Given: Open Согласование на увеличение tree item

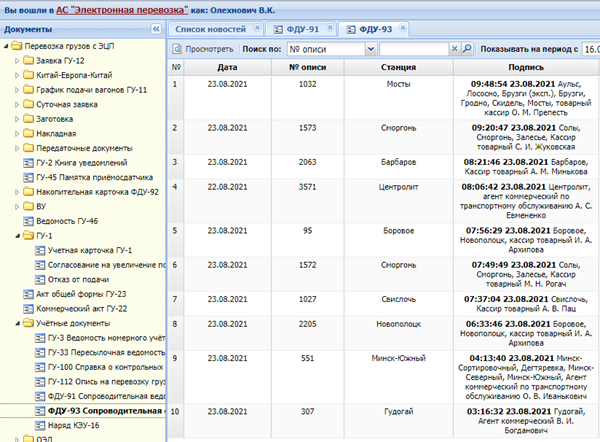Looking at the screenshot, I should [106, 265].
